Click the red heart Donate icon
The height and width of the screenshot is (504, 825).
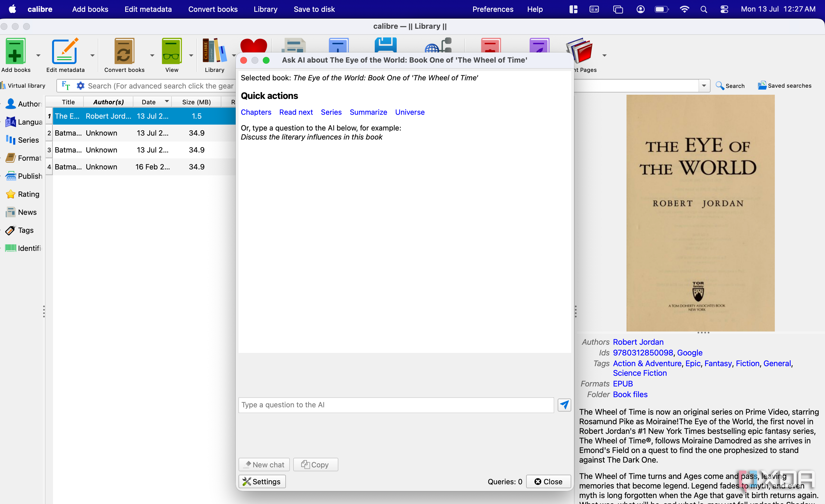click(x=253, y=46)
